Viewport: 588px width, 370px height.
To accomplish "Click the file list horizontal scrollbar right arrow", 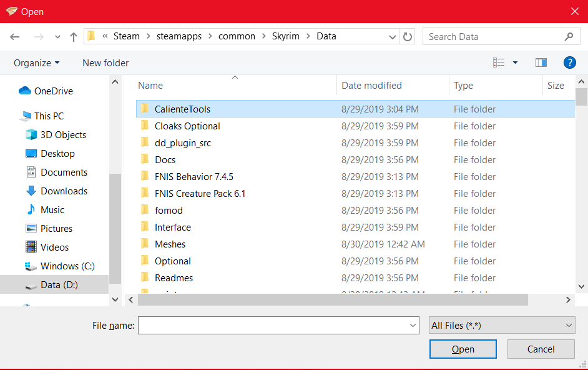I will pyautogui.click(x=568, y=300).
